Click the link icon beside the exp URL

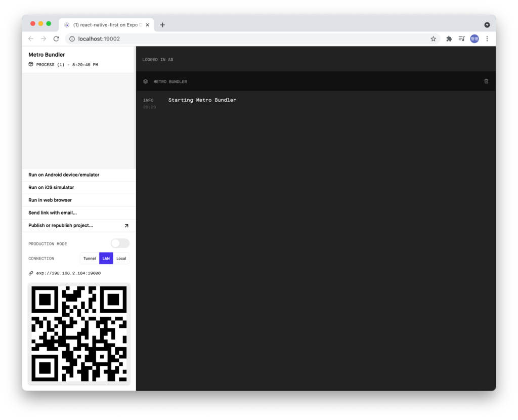[30, 273]
